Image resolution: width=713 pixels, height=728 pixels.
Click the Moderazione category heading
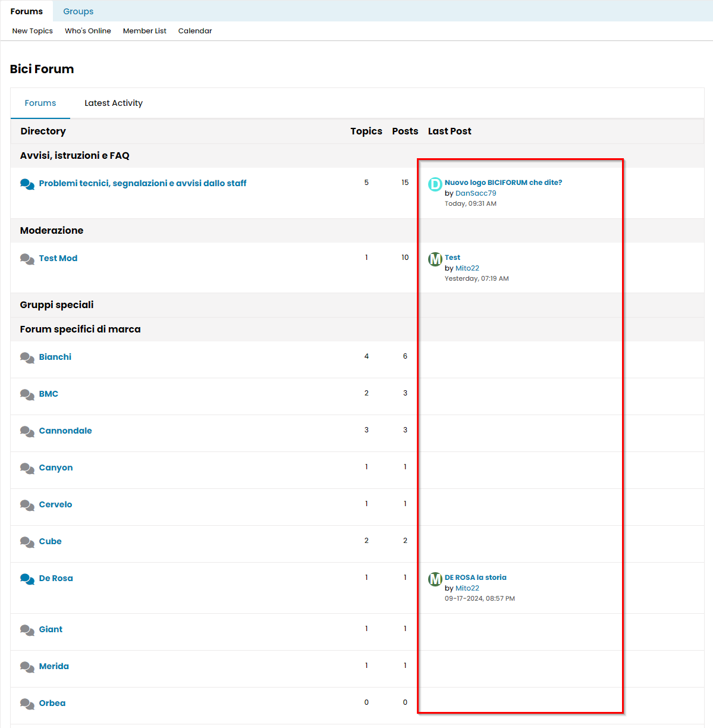(x=52, y=230)
